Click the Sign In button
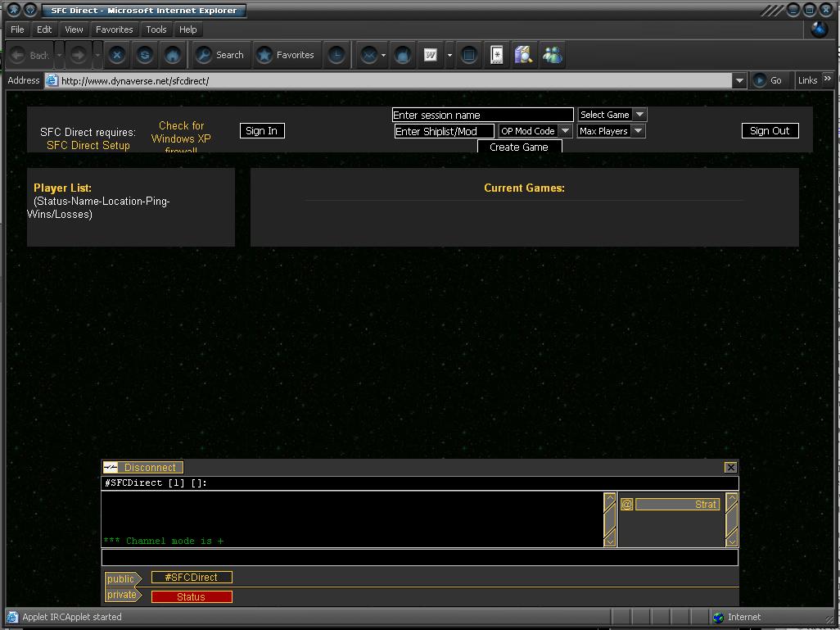Screen dimensions: 840x630 [x=262, y=131]
